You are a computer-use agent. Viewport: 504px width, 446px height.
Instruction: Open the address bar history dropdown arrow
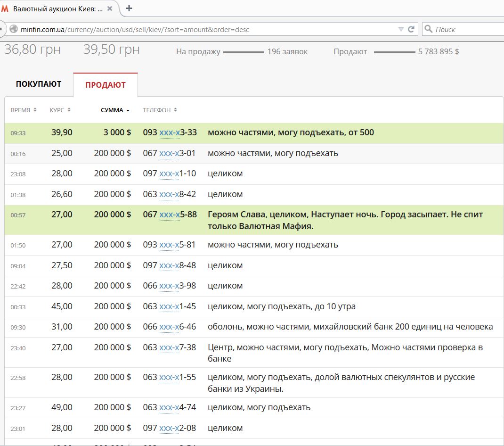click(401, 29)
